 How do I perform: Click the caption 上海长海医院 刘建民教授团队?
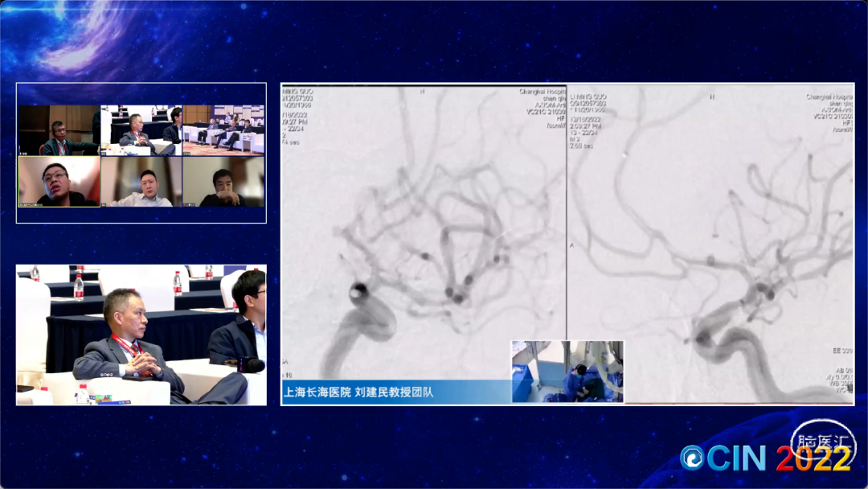pyautogui.click(x=358, y=392)
